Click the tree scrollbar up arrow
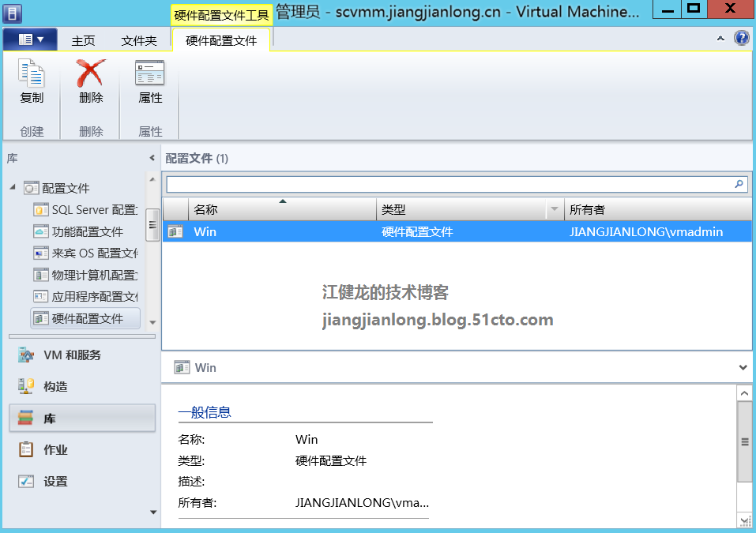756x533 pixels. pyautogui.click(x=152, y=179)
